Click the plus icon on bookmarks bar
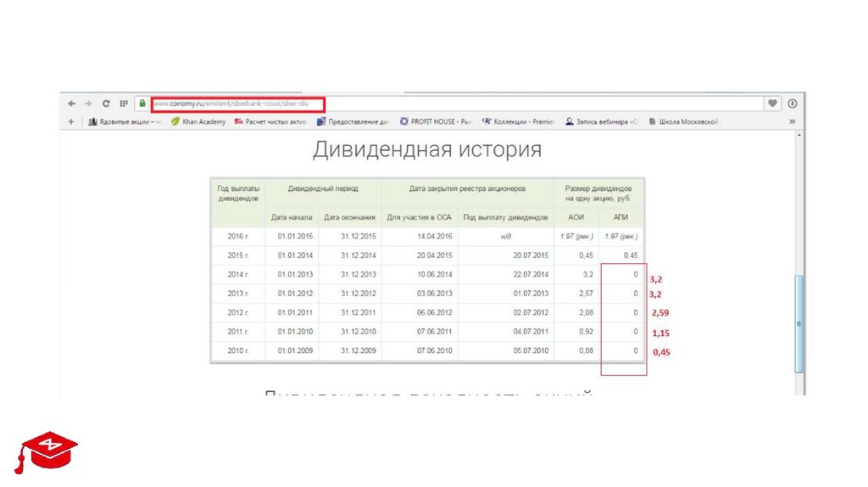This screenshot has width=868, height=487. point(71,121)
